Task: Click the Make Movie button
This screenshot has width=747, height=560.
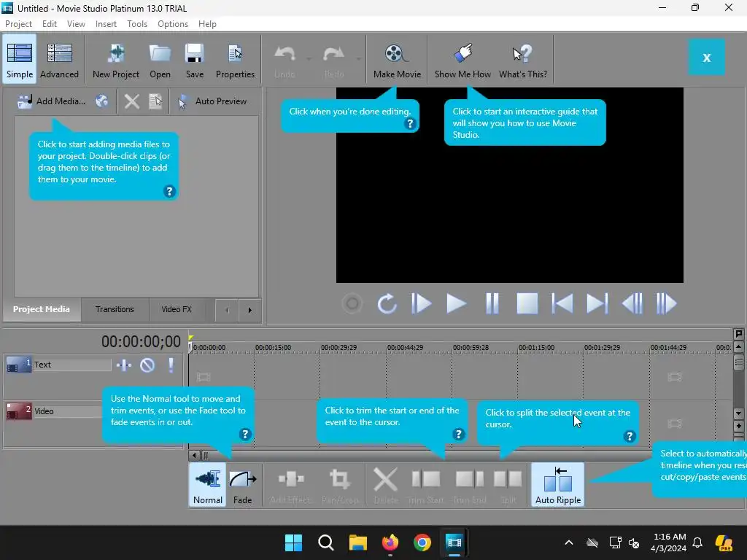Action: coord(397,60)
